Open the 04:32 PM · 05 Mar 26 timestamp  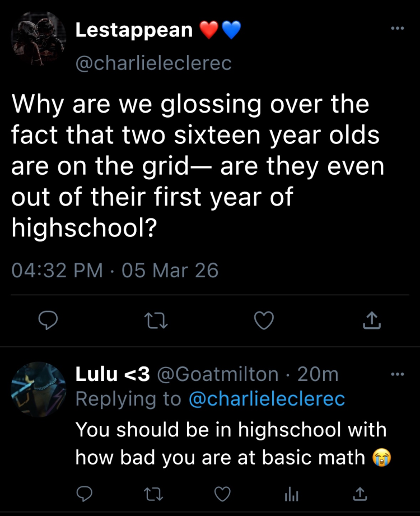coord(115,271)
